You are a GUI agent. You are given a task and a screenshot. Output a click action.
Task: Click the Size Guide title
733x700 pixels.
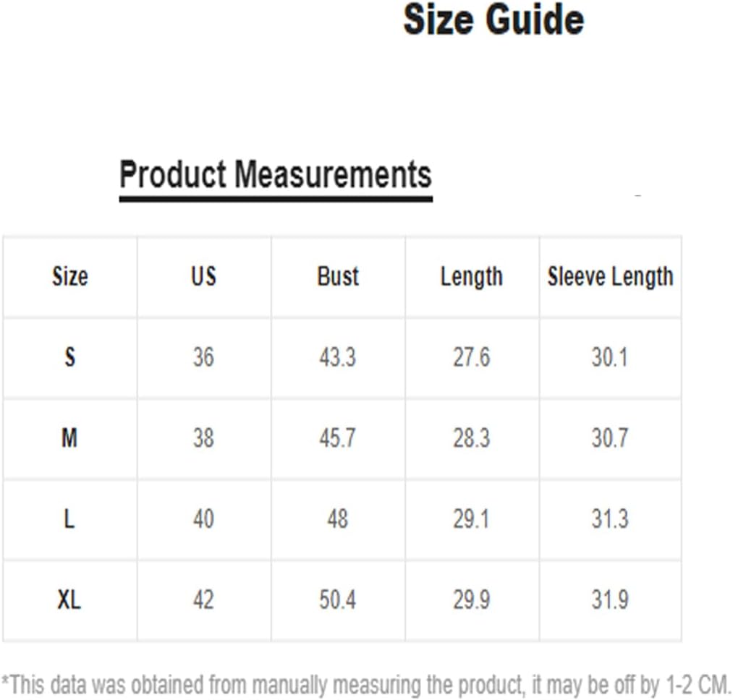(x=493, y=20)
